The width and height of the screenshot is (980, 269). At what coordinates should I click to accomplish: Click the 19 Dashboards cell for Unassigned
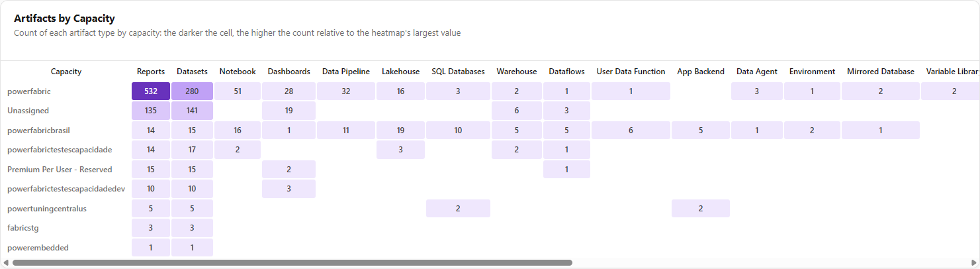coord(289,111)
